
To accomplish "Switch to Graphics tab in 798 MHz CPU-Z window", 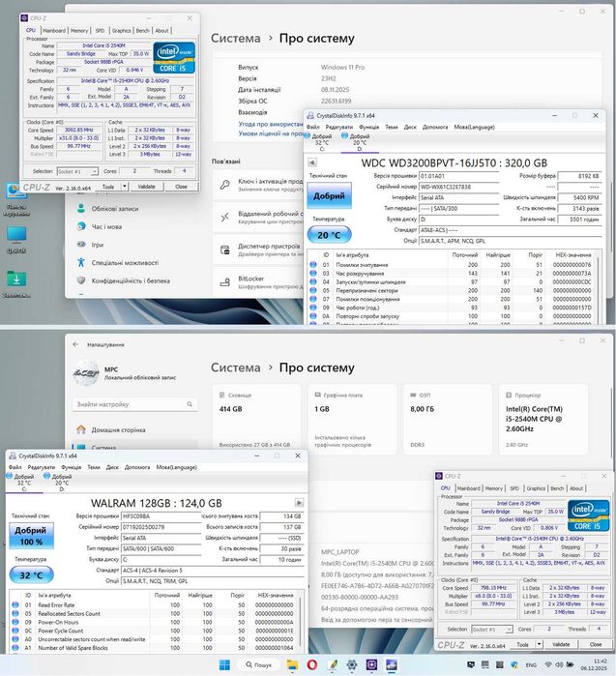I will pos(536,488).
